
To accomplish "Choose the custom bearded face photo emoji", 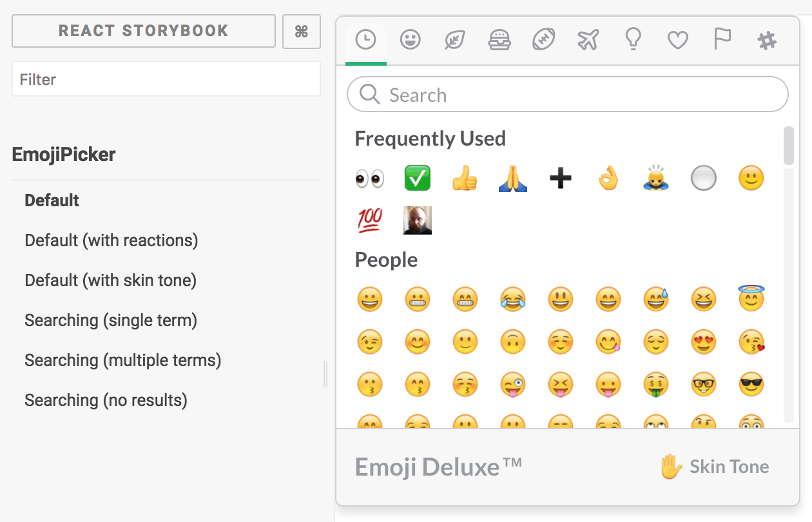I will pyautogui.click(x=417, y=220).
